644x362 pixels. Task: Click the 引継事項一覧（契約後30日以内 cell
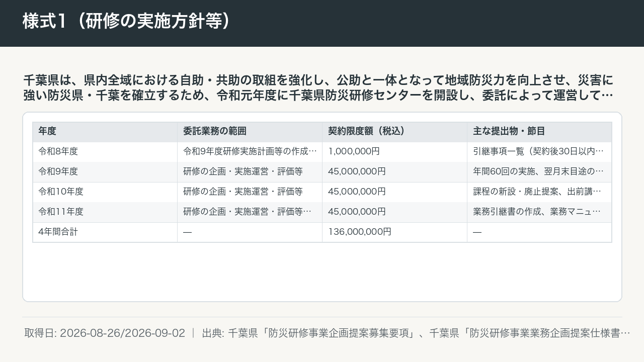(x=539, y=151)
